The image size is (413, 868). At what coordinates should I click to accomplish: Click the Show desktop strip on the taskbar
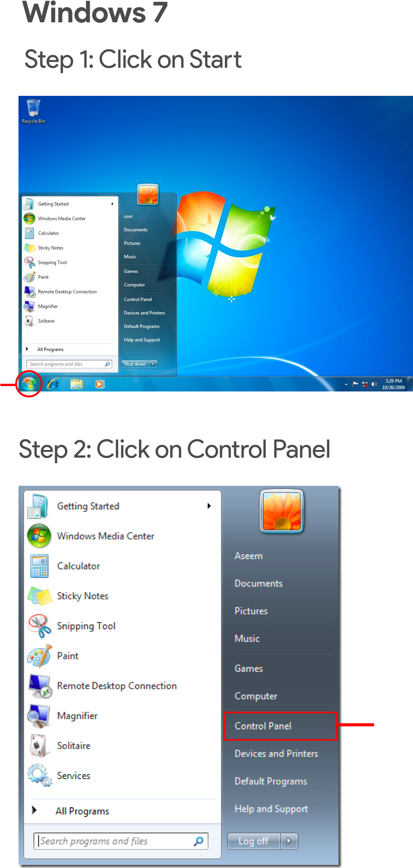tap(410, 384)
